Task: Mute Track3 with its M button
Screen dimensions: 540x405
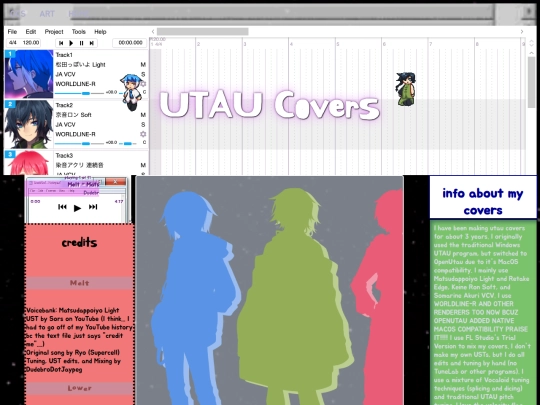Action: (143, 165)
